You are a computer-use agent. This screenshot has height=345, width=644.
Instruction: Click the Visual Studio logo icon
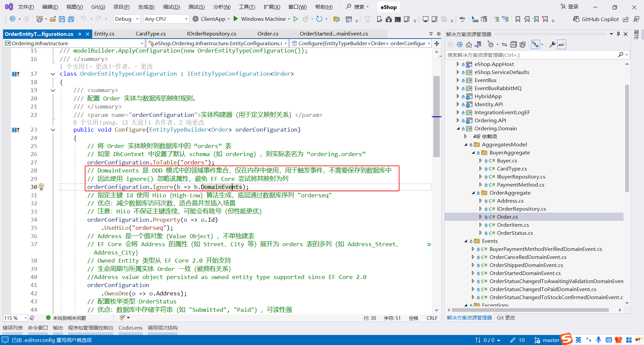[9, 7]
